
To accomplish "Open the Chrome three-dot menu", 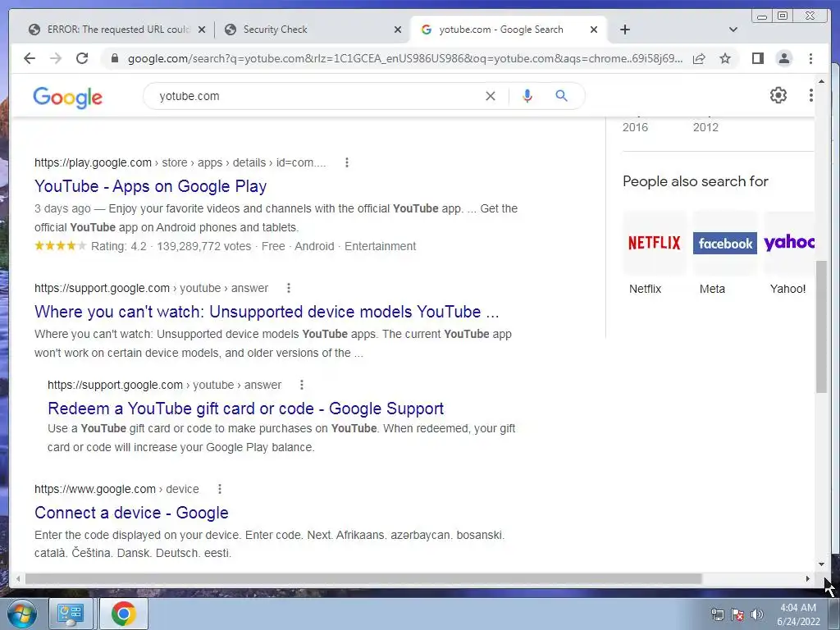I will [810, 58].
